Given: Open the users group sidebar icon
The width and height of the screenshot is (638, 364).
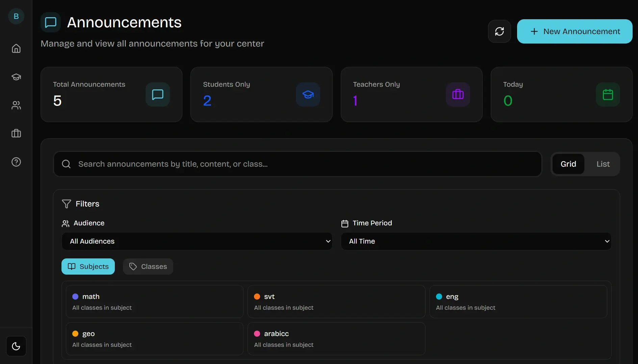Looking at the screenshot, I should 16,105.
